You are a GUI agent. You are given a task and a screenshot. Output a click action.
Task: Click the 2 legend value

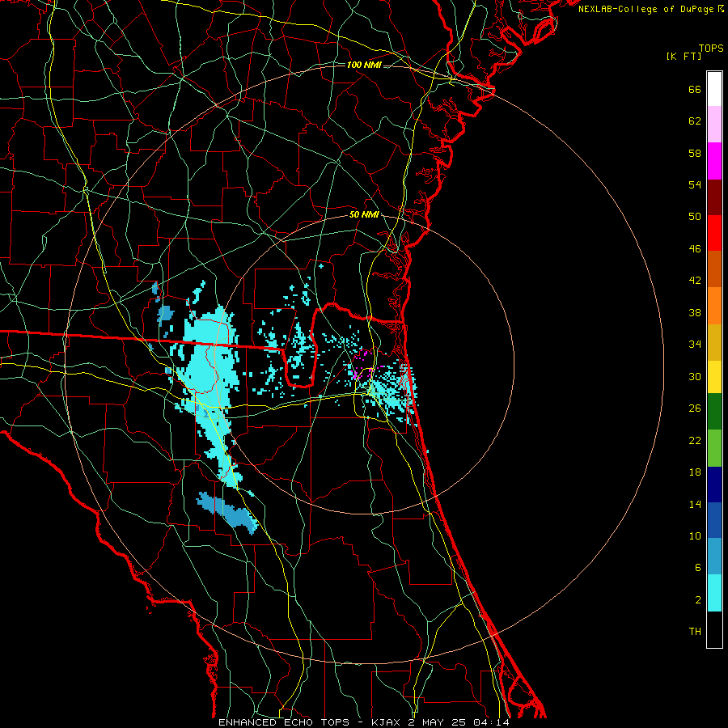(698, 600)
